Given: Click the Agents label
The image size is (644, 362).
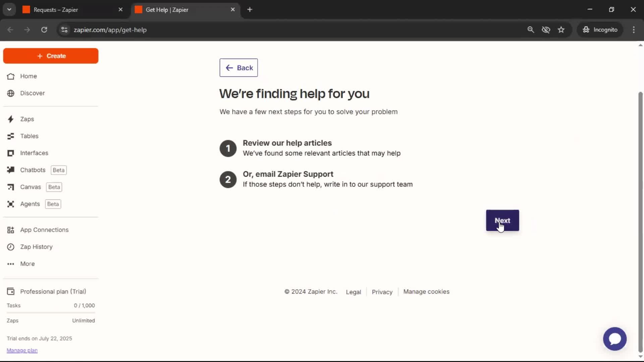Looking at the screenshot, I should [30, 204].
